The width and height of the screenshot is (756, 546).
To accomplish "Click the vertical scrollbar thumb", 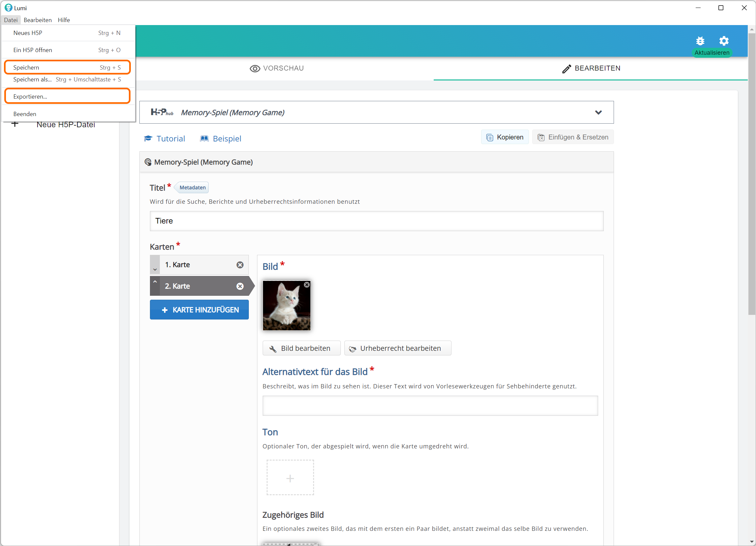I will tap(751, 173).
